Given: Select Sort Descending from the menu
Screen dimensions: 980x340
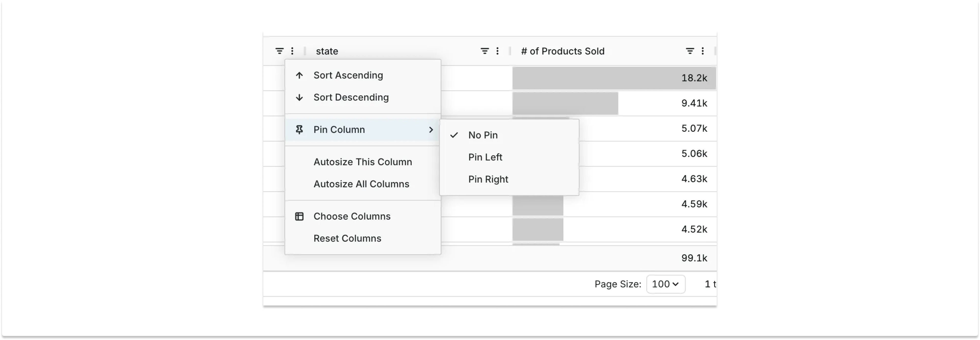Looking at the screenshot, I should click(351, 97).
